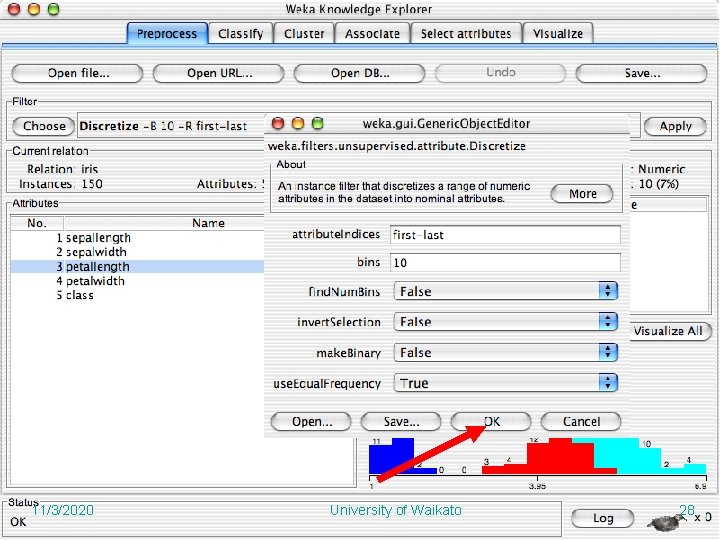
Task: Open the findNumBins dropdown
Action: [x=506, y=291]
